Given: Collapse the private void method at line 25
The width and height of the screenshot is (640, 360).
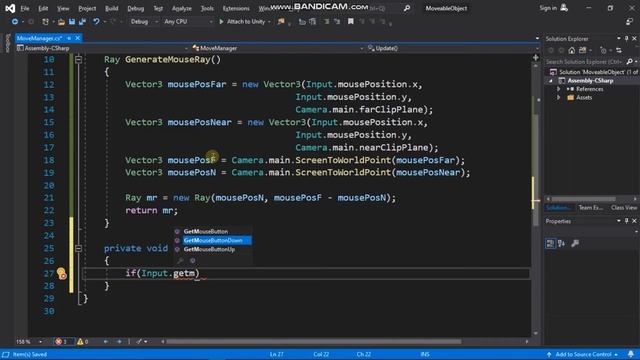Looking at the screenshot, I should 78,248.
